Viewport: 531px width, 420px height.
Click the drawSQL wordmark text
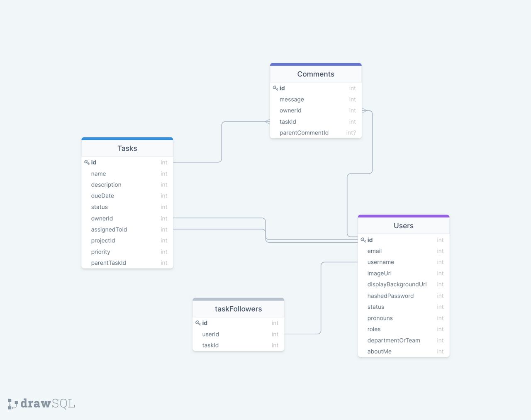48,403
